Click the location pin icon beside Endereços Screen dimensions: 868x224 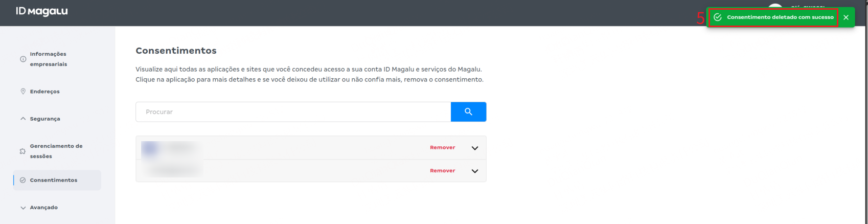(23, 92)
